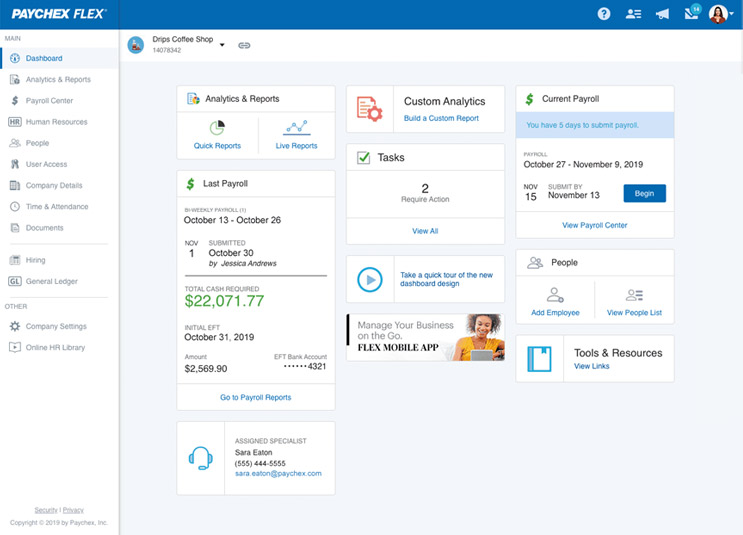Click the Privacy footer link
Screen dimensions: 743x535
coord(73,510)
